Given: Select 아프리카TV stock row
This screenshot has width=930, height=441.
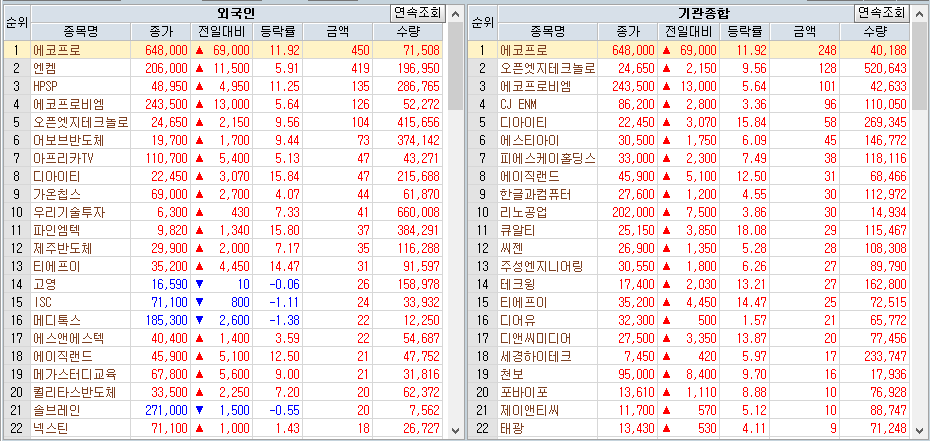Looking at the screenshot, I should [x=224, y=158].
